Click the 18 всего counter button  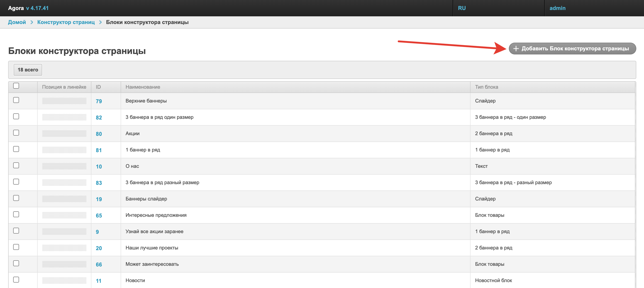[28, 70]
